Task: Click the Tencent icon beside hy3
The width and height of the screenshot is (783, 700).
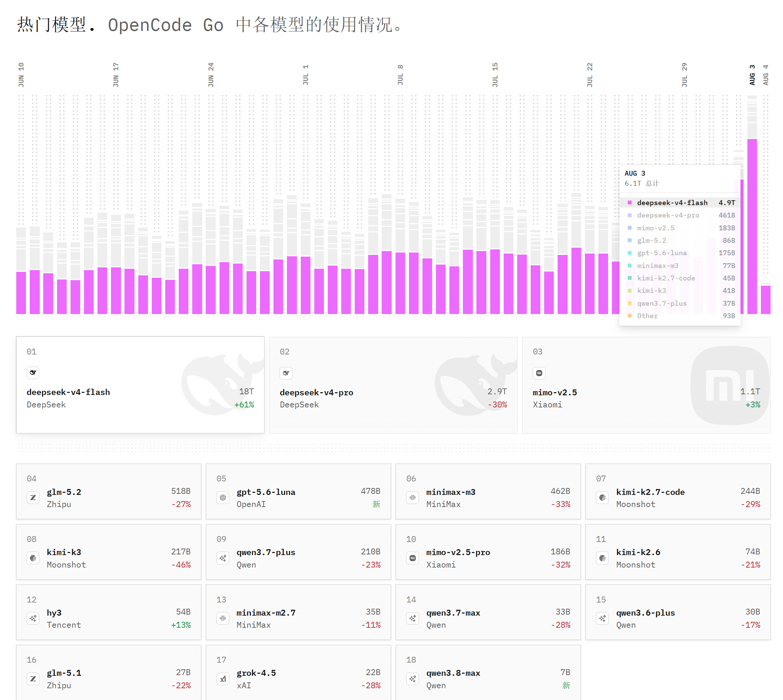Action: (x=33, y=618)
